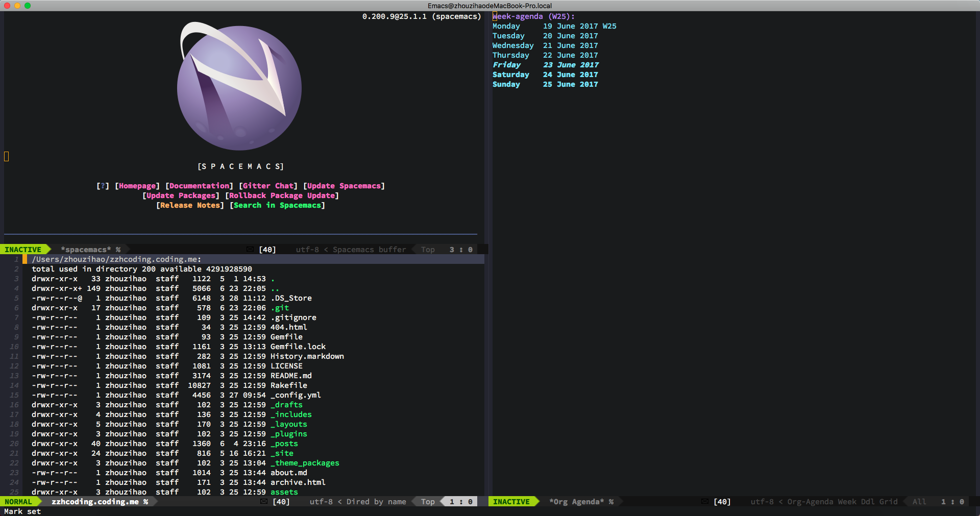Viewport: 980px width, 516px height.
Task: Select Friday 23 June 2017 in agenda
Action: tap(546, 65)
